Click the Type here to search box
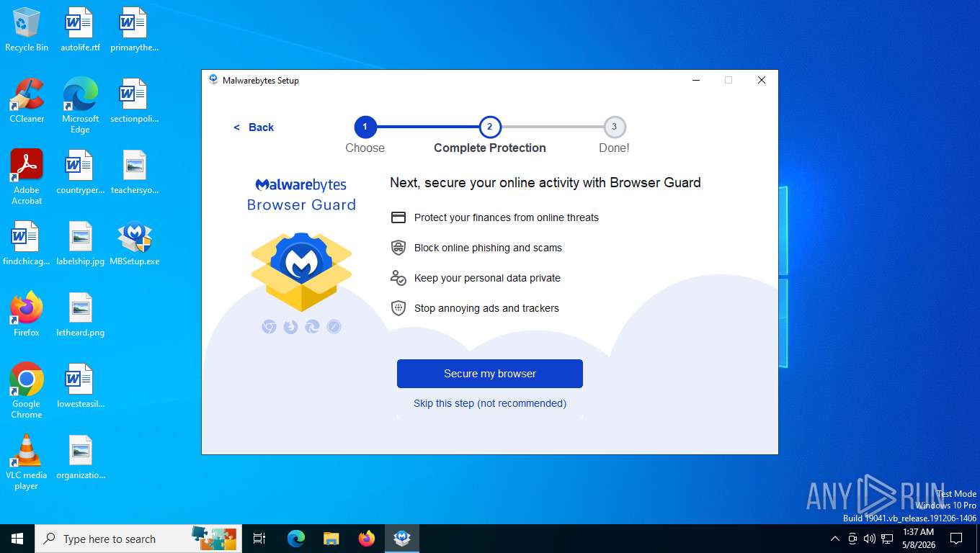This screenshot has height=553, width=980. pyautogui.click(x=137, y=539)
